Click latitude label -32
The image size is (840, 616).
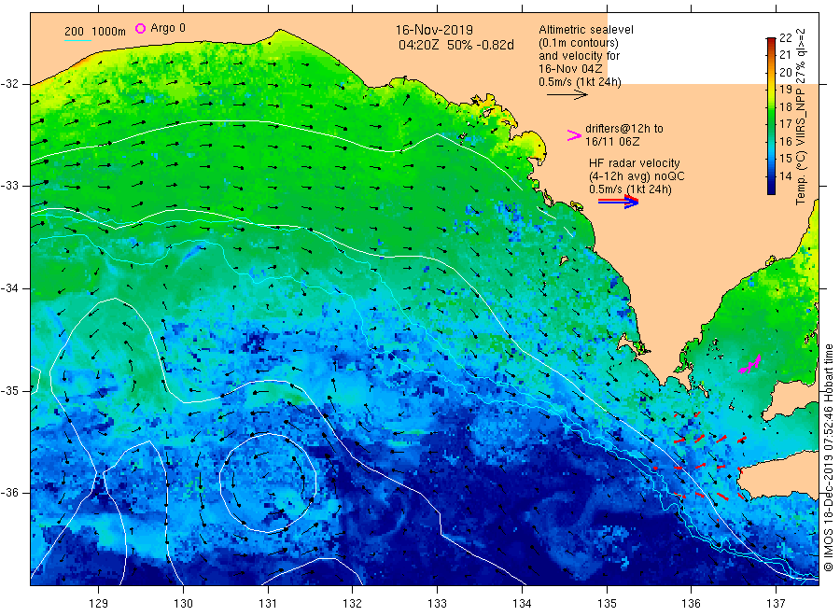coord(9,84)
